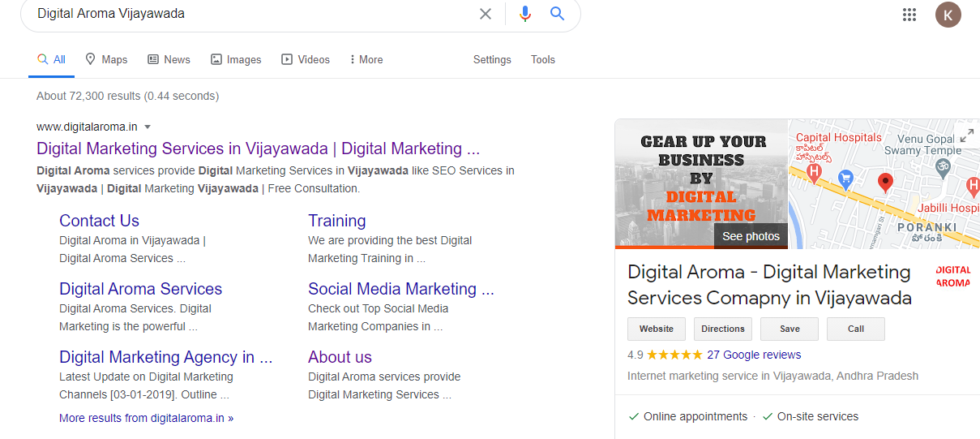The width and height of the screenshot is (980, 439).
Task: Click See photos on the business image
Action: 751,236
